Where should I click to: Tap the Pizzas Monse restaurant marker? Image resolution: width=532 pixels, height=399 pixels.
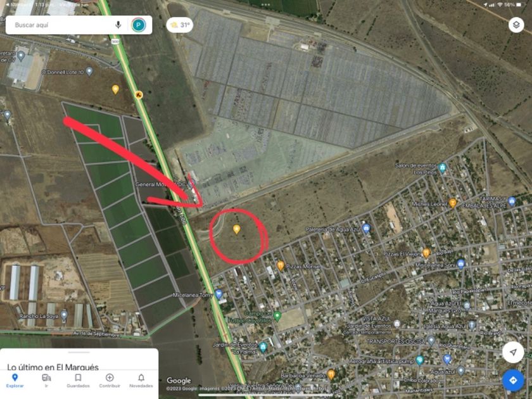point(280,265)
